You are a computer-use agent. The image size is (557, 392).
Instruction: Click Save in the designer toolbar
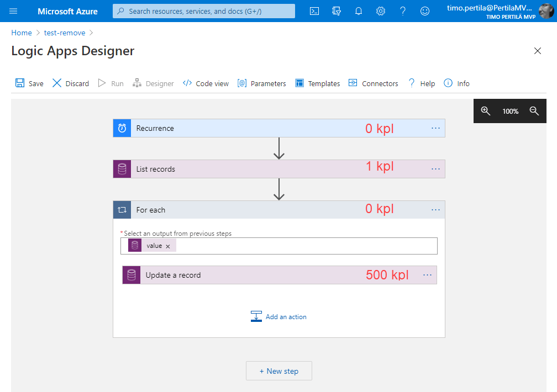(29, 83)
